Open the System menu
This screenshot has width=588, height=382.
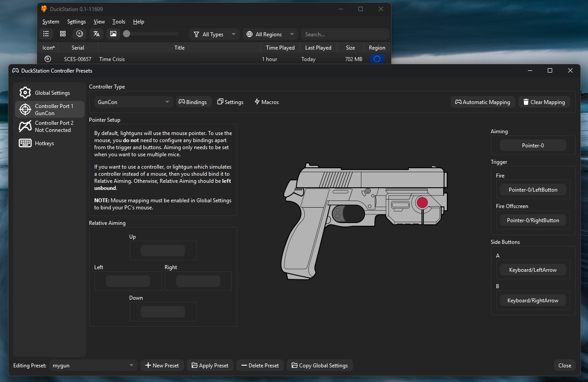(x=51, y=22)
